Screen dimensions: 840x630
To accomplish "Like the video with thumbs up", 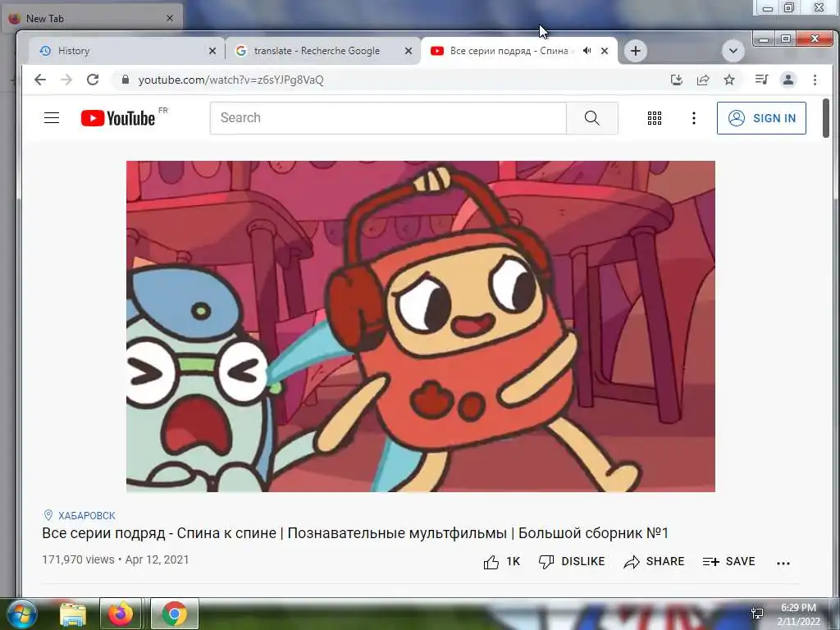I will click(501, 561).
